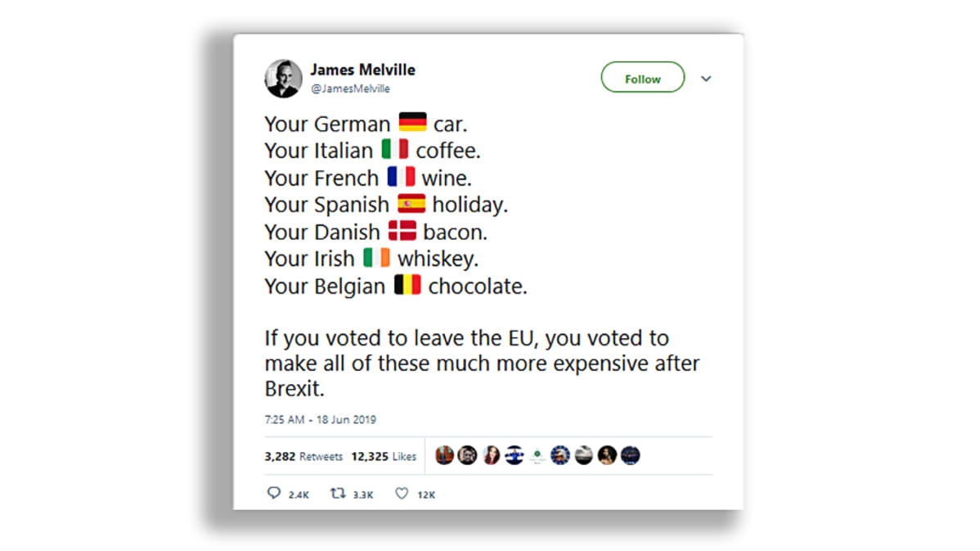
Task: Open James Melville's profile picture
Action: (x=283, y=79)
